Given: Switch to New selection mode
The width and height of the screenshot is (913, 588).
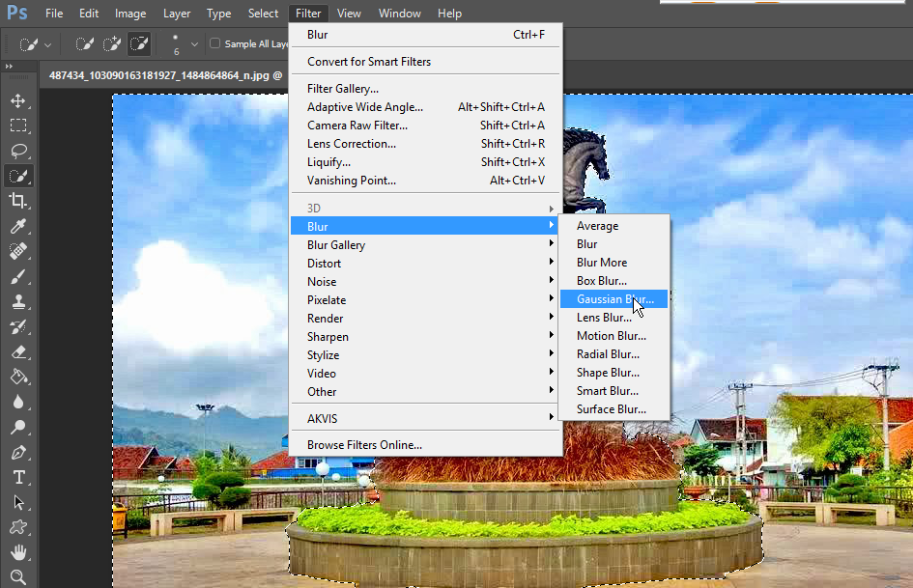Looking at the screenshot, I should (x=84, y=43).
